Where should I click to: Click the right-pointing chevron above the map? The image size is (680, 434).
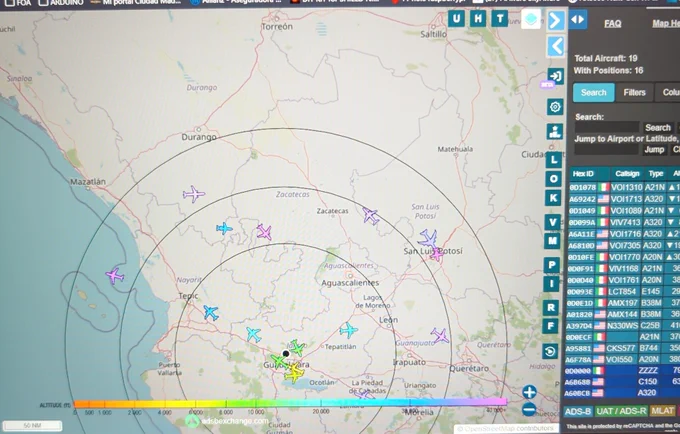coord(556,20)
